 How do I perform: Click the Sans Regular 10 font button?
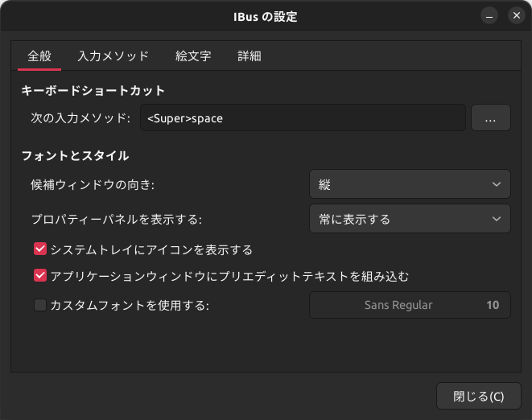(410, 305)
